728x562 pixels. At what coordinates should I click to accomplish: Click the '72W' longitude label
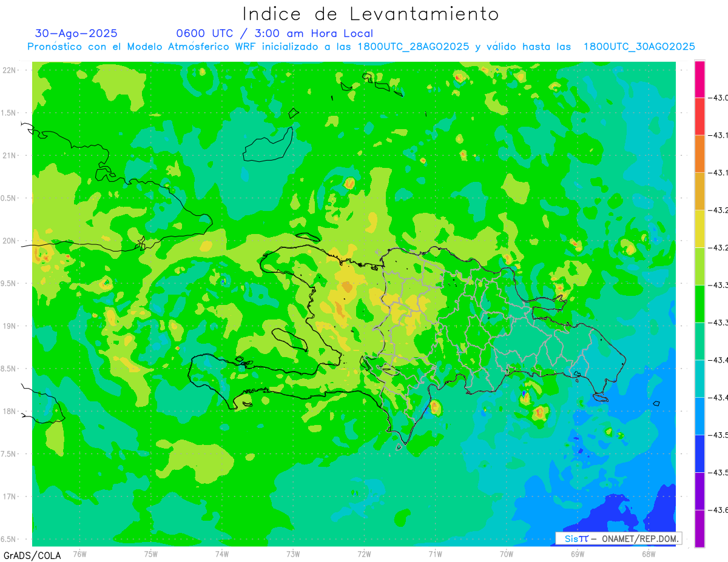point(364,554)
